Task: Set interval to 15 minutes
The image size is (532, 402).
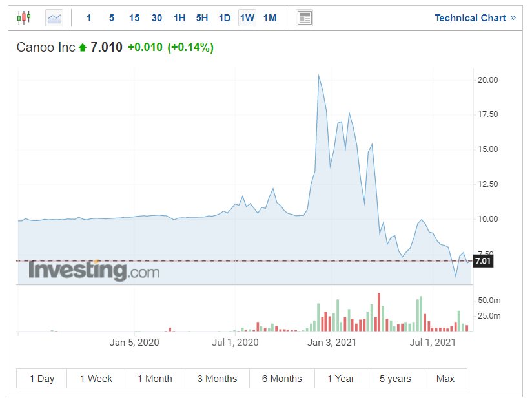Action: pyautogui.click(x=134, y=18)
